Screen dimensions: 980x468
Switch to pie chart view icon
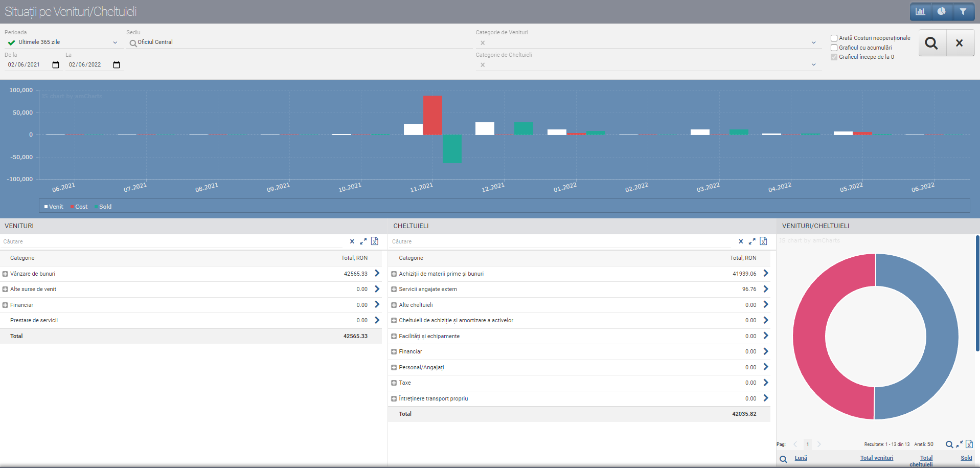point(941,11)
